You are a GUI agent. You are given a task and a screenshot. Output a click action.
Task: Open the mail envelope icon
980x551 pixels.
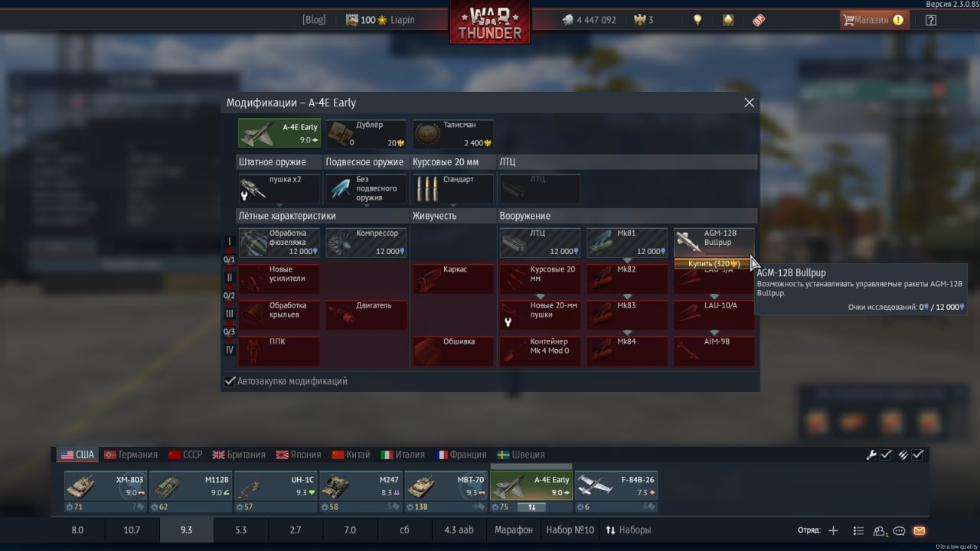click(x=920, y=530)
